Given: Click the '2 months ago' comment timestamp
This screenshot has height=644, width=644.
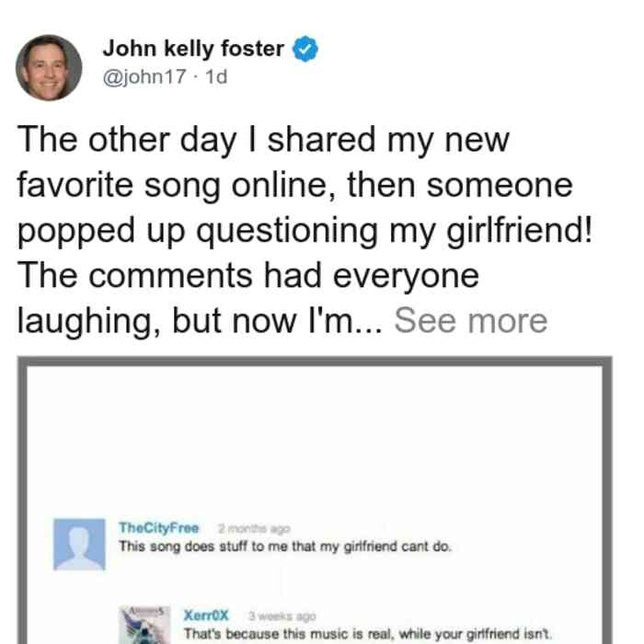Looking at the screenshot, I should [254, 529].
